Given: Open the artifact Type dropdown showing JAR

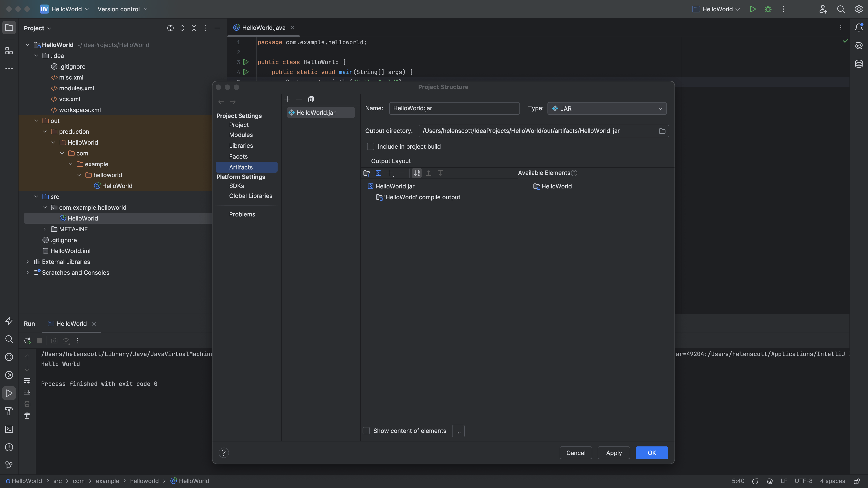Looking at the screenshot, I should (x=606, y=108).
